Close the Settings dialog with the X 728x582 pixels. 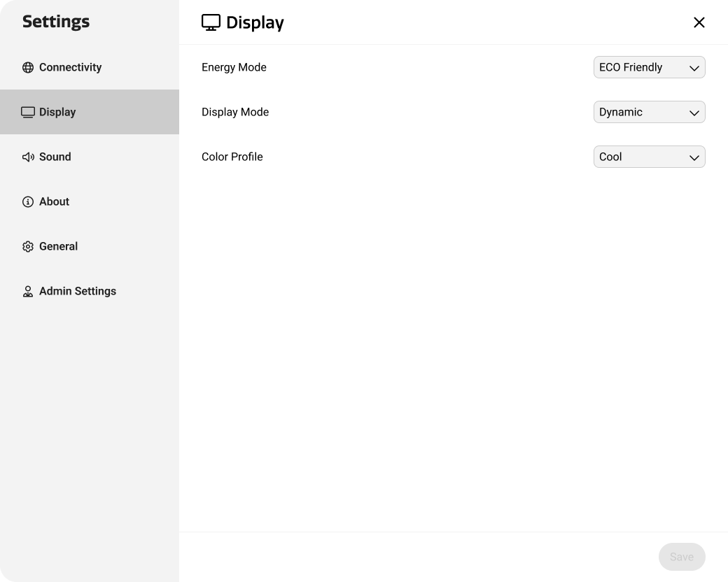[699, 22]
